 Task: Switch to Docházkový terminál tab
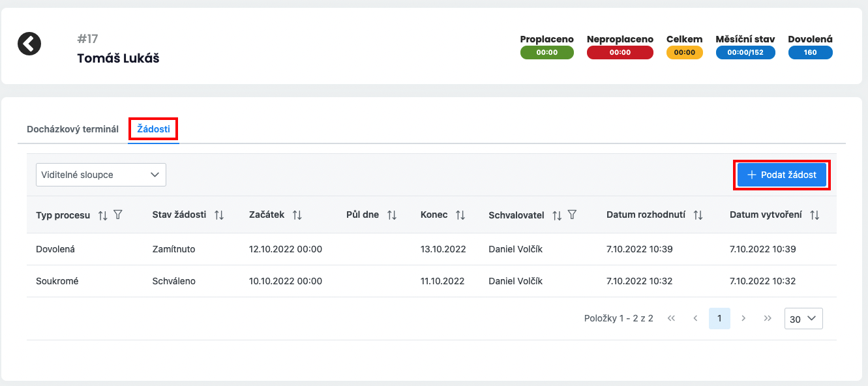click(x=73, y=129)
